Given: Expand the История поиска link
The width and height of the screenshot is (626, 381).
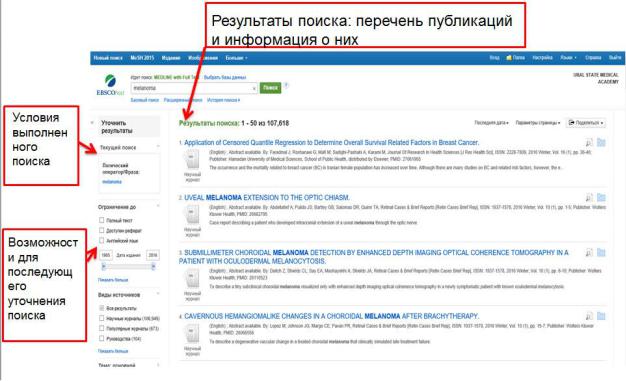Looking at the screenshot, I should pos(224,100).
